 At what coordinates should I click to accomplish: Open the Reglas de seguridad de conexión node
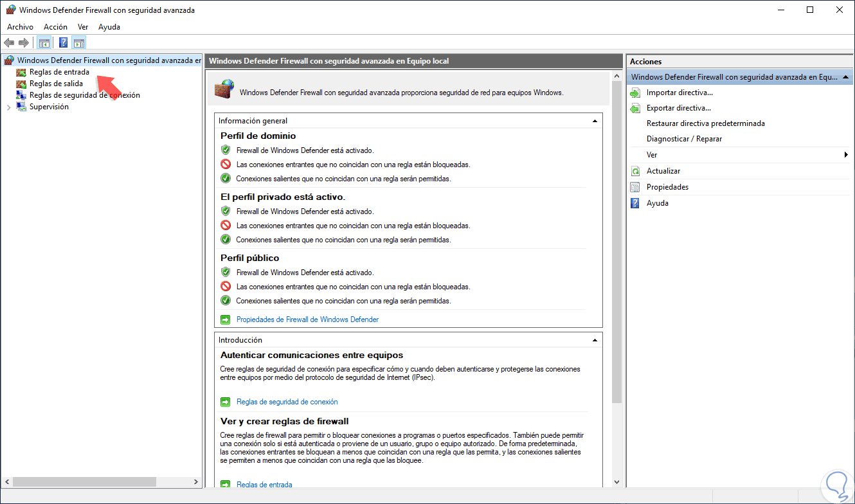(x=84, y=95)
